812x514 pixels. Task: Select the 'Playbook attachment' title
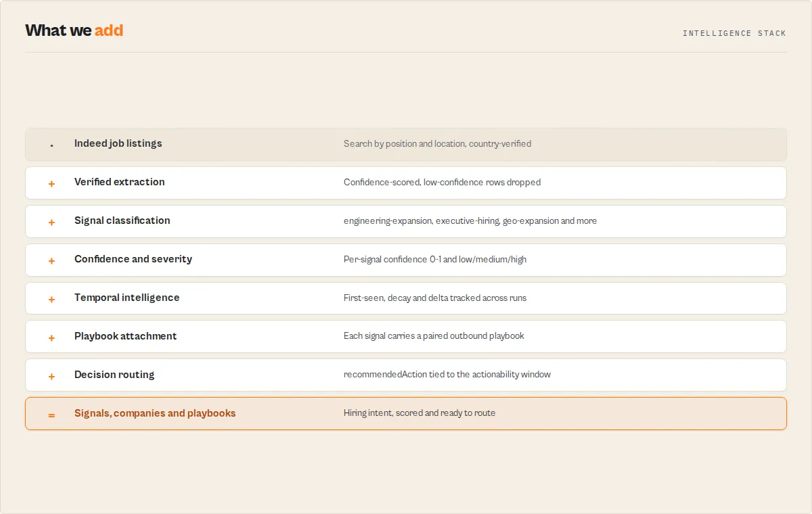[x=126, y=336]
